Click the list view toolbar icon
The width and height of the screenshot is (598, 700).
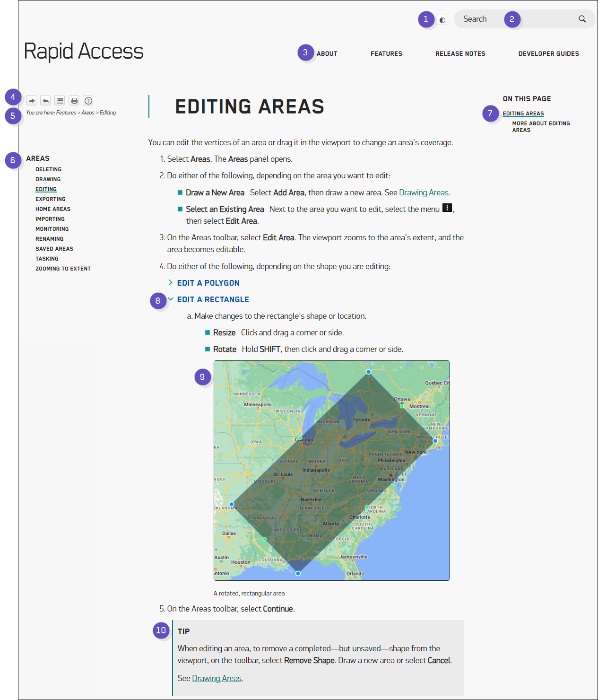[60, 100]
